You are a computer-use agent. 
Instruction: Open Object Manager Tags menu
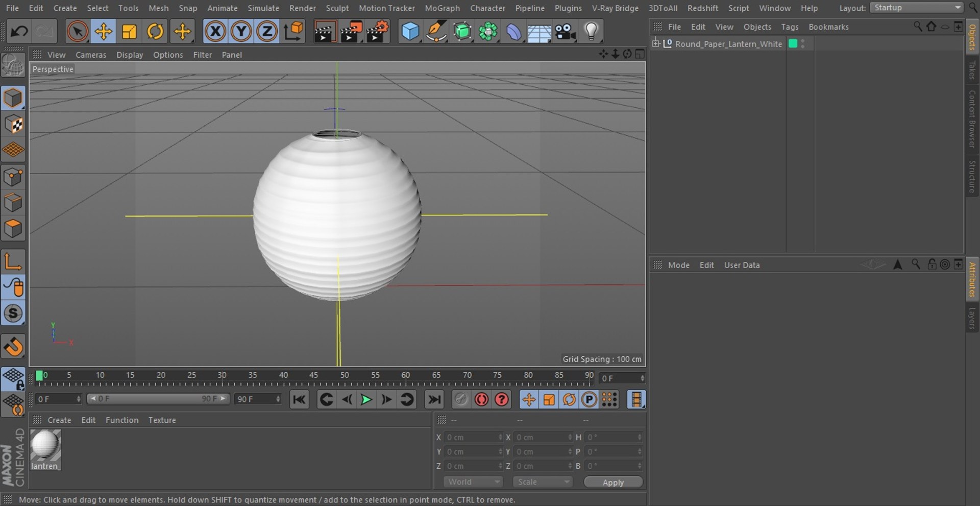pyautogui.click(x=789, y=27)
